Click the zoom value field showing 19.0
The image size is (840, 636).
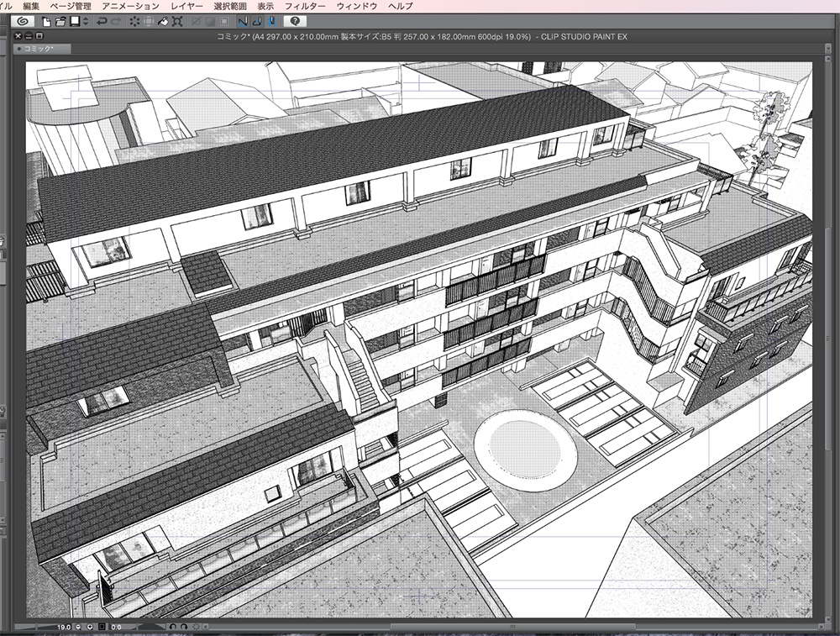click(x=65, y=626)
